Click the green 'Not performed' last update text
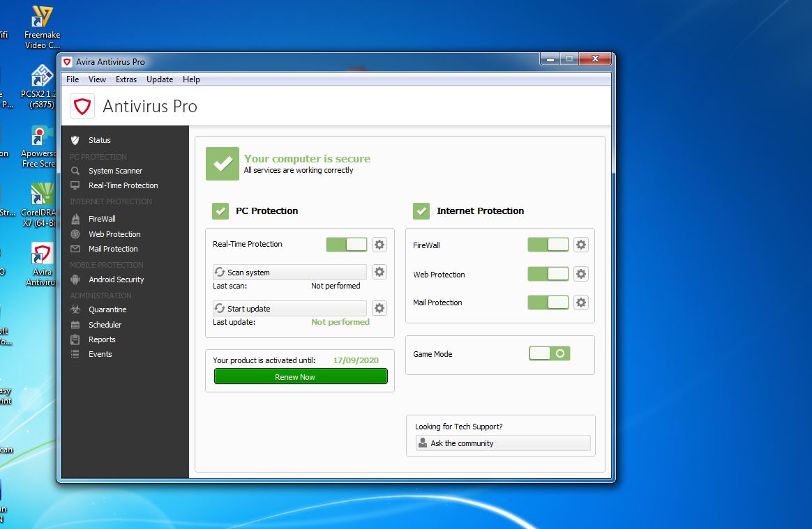The width and height of the screenshot is (812, 529). coord(340,322)
